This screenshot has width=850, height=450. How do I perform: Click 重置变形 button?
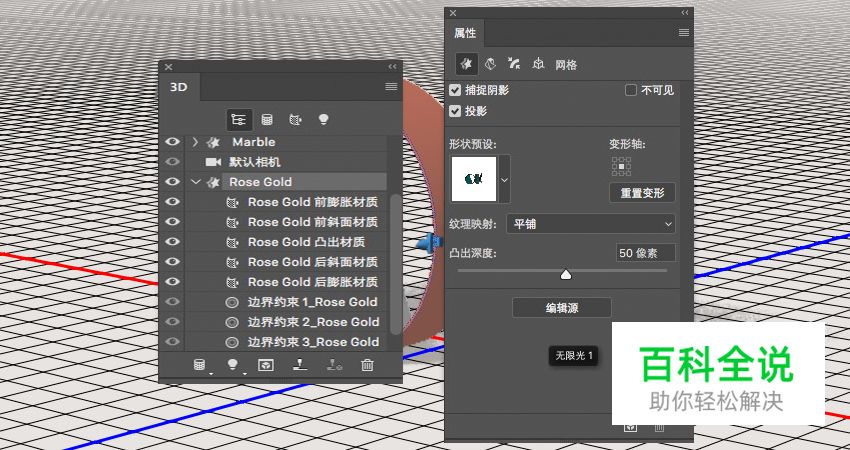pos(642,193)
